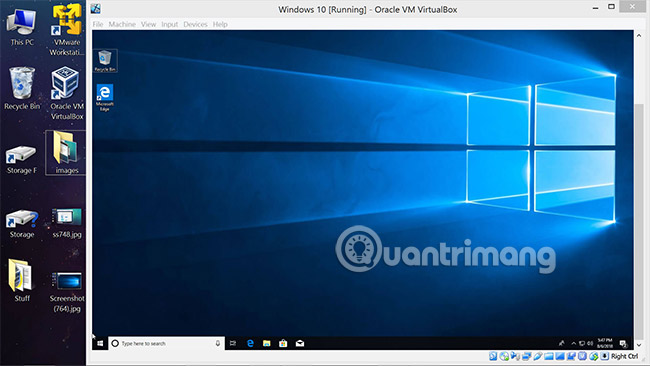Open Mail app from guest taskbar
650x366 pixels.
pos(300,343)
